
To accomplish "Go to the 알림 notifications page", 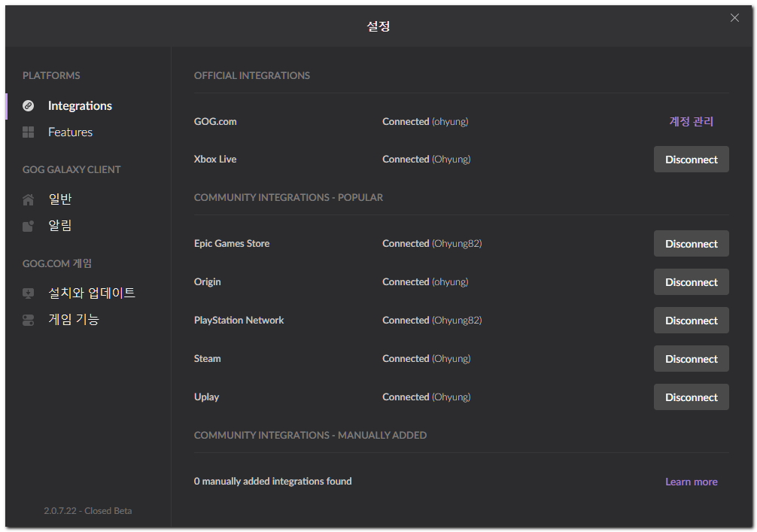I will tap(60, 226).
